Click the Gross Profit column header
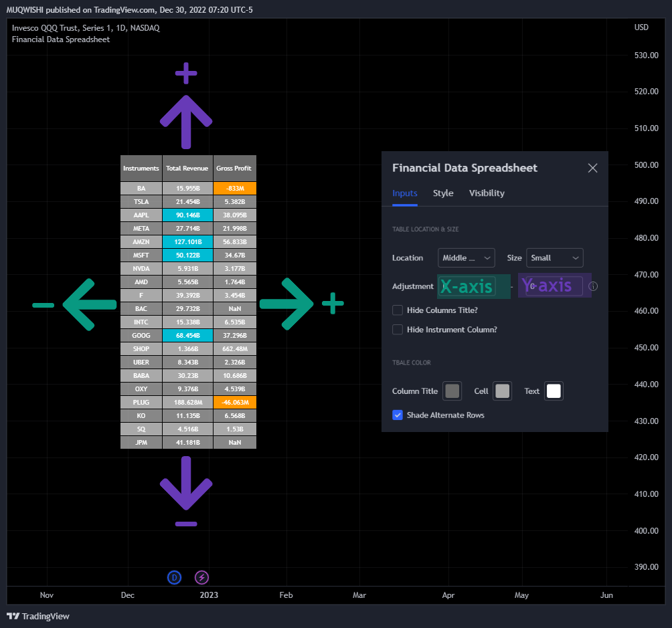This screenshot has width=672, height=628. coord(234,169)
